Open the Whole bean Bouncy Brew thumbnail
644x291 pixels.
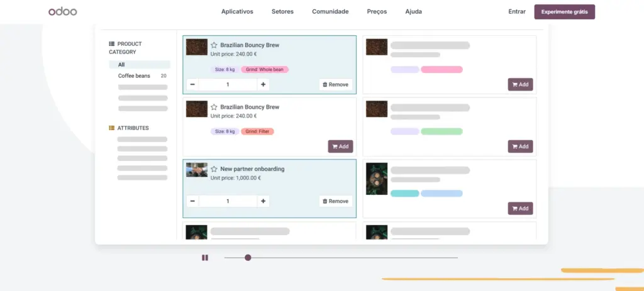197,47
